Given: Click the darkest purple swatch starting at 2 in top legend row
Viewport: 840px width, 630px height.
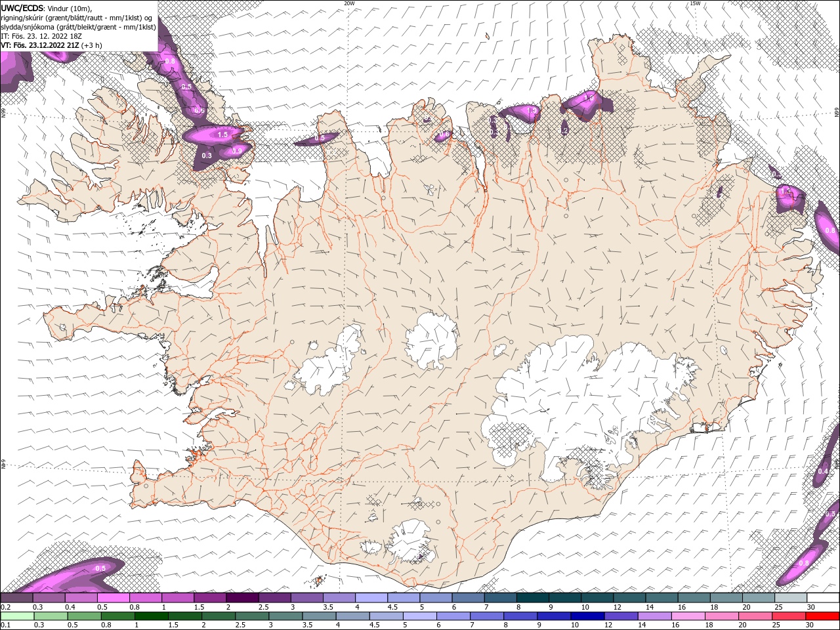Looking at the screenshot, I should click(x=242, y=598).
